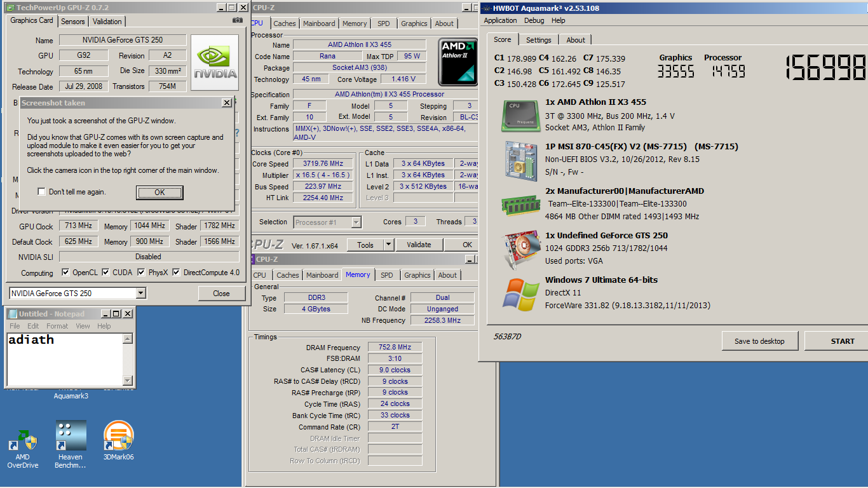Open the Format menu in Notepad
The width and height of the screenshot is (868, 488).
pyautogui.click(x=57, y=326)
